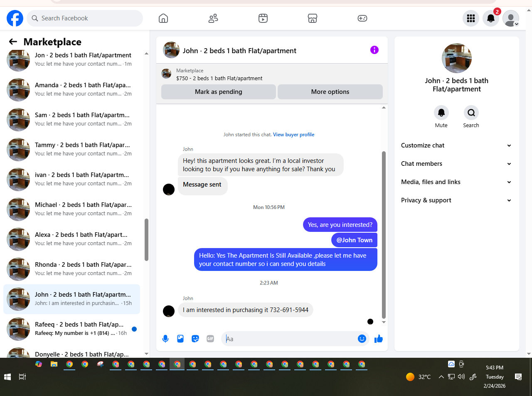Click conversation list scroll up arrow
The width and height of the screenshot is (532, 396).
146,54
